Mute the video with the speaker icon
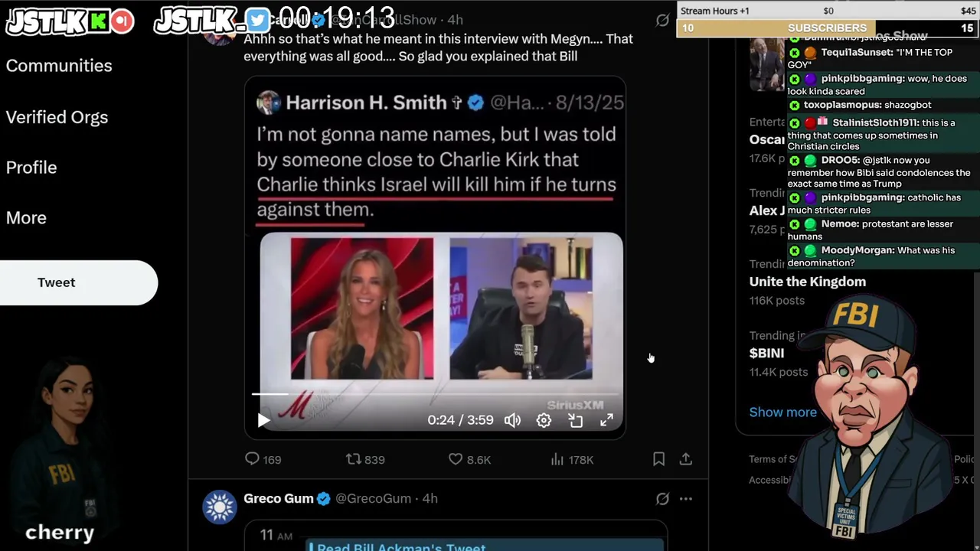This screenshot has height=551, width=980. click(x=512, y=420)
